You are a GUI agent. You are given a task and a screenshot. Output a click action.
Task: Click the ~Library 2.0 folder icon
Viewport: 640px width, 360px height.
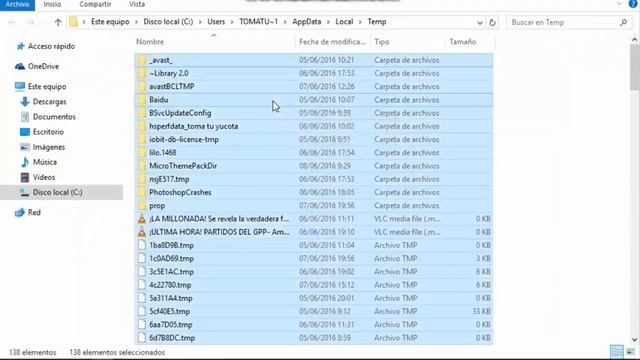[142, 73]
